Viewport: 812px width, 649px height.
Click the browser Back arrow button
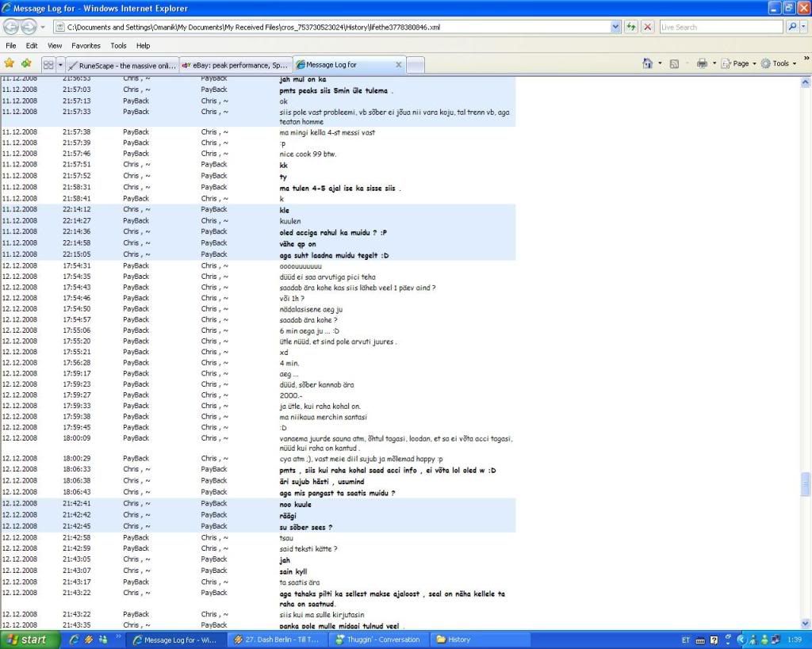point(11,27)
